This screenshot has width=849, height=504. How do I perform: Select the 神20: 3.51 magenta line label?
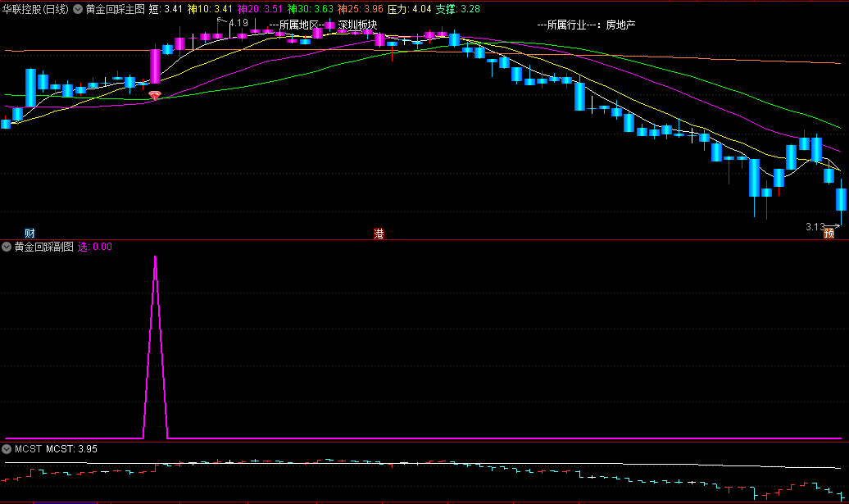[260, 9]
